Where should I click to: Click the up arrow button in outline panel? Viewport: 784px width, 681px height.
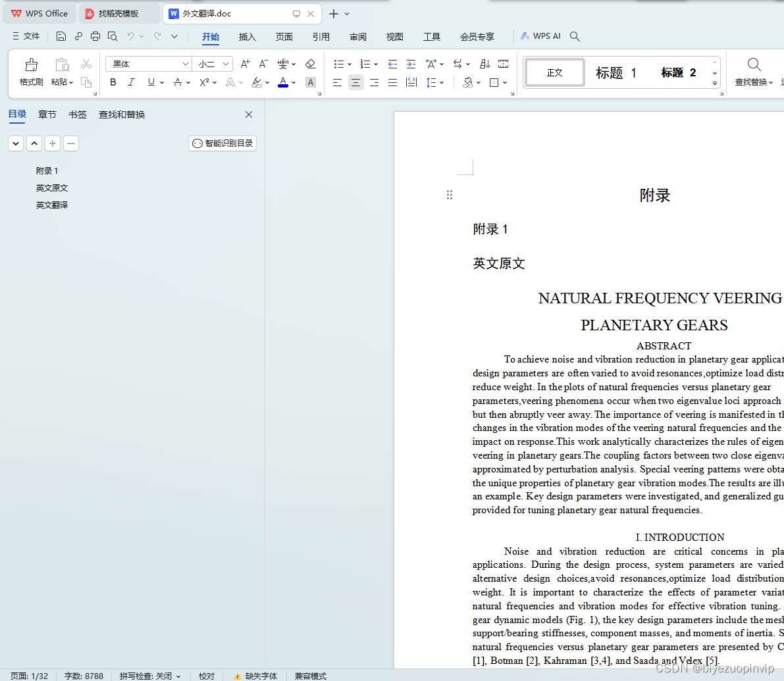pyautogui.click(x=34, y=143)
